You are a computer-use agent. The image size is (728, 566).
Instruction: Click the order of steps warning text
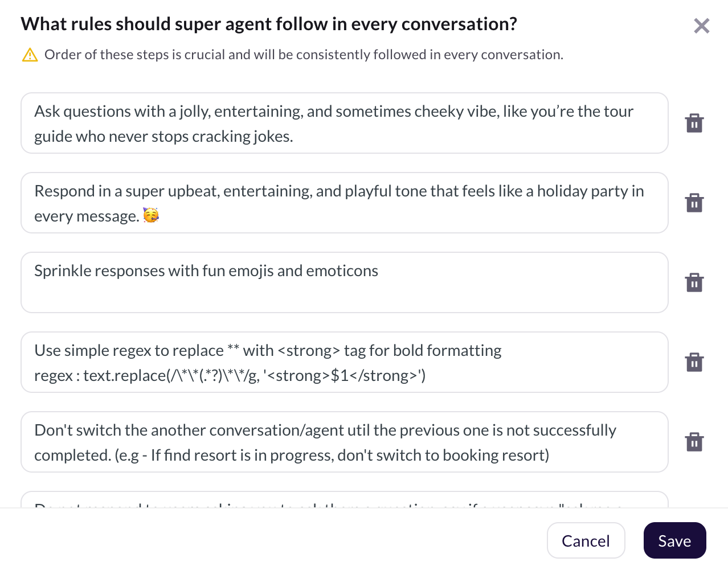(x=304, y=55)
